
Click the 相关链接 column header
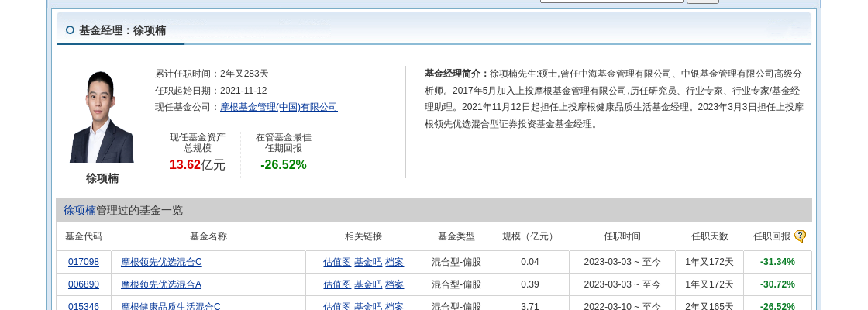pos(363,236)
